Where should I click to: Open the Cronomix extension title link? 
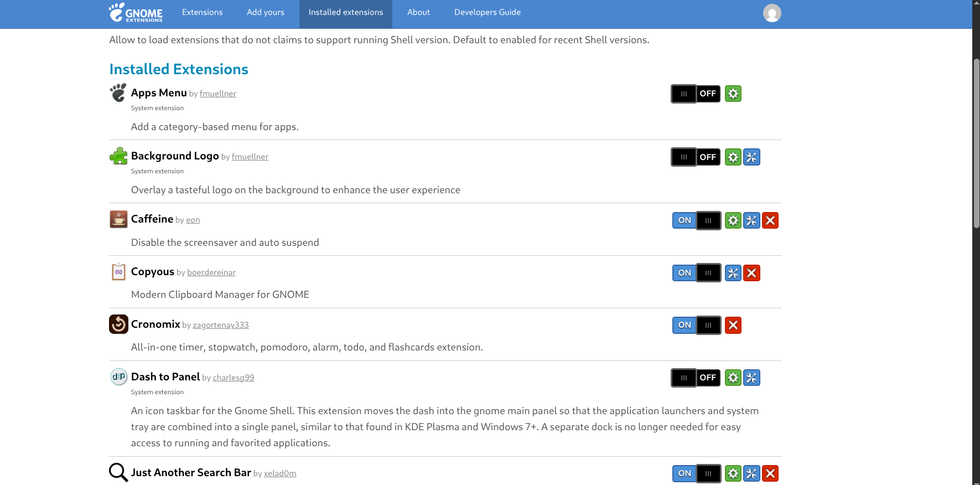[x=155, y=324]
